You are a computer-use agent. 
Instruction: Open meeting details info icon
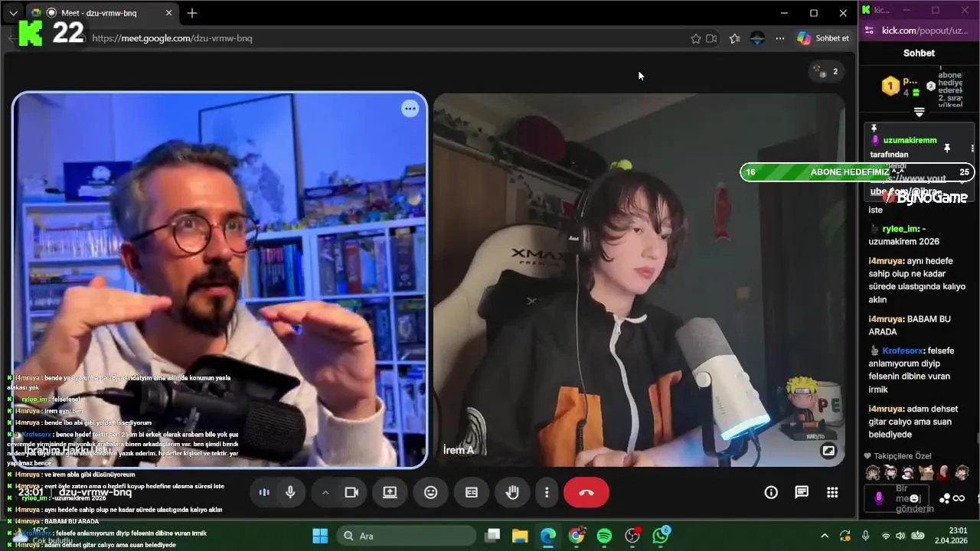coord(771,492)
